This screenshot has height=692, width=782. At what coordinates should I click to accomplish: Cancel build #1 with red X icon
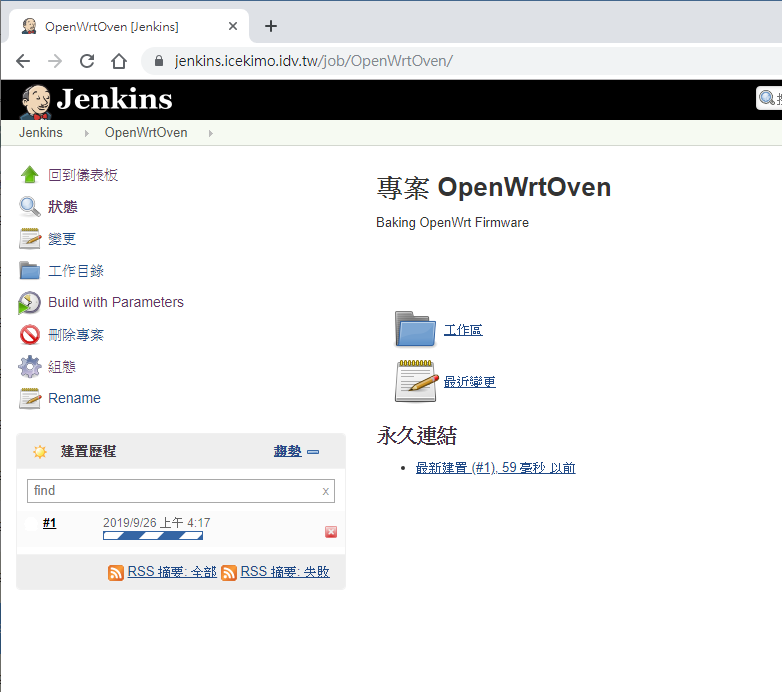click(x=331, y=532)
